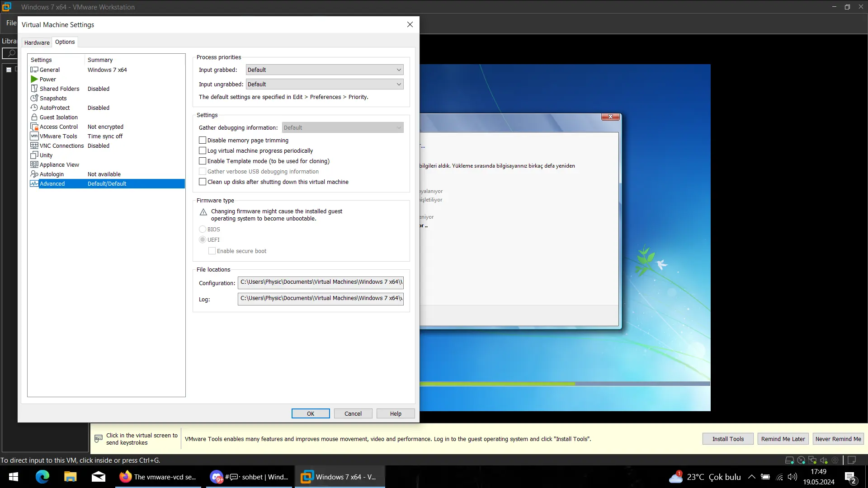Click the keyboard icon in the hint bar
Image resolution: width=868 pixels, height=488 pixels.
pos(99,439)
